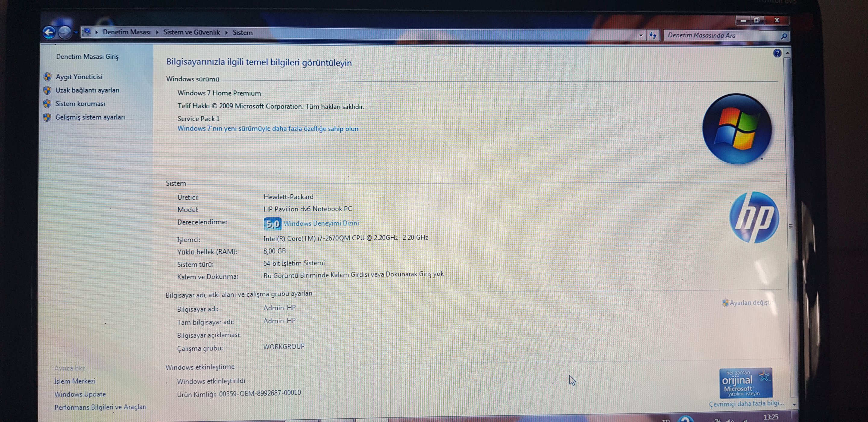The image size is (868, 422).
Task: Expand breadcrumb arrow after Denetim Masası
Action: [x=157, y=32]
